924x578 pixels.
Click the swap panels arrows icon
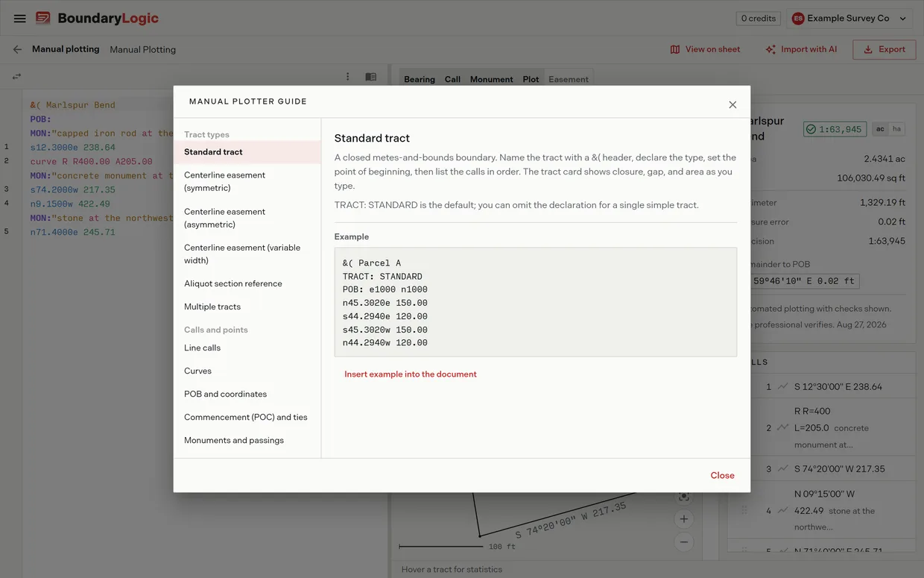pyautogui.click(x=16, y=76)
